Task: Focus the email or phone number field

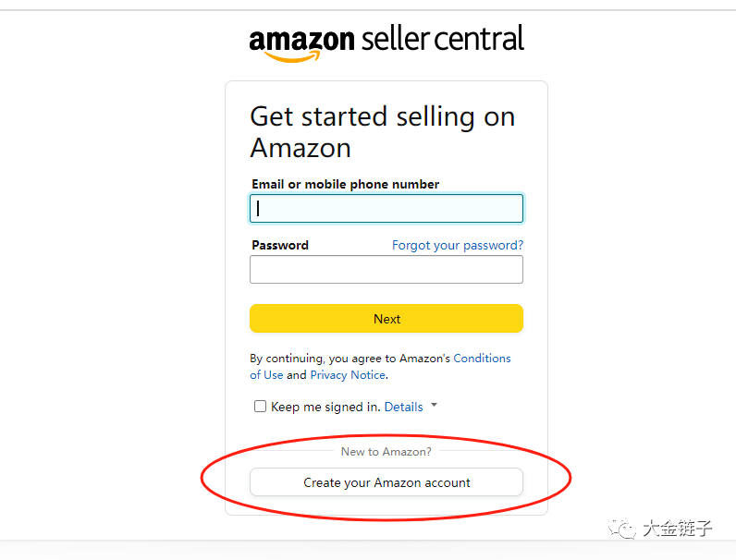Action: pyautogui.click(x=386, y=209)
